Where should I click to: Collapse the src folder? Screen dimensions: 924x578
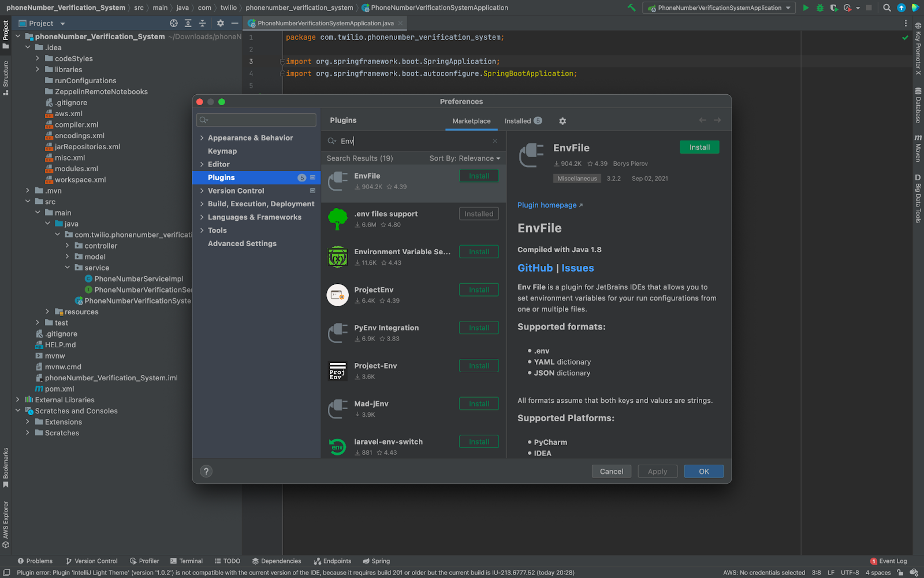coord(28,202)
